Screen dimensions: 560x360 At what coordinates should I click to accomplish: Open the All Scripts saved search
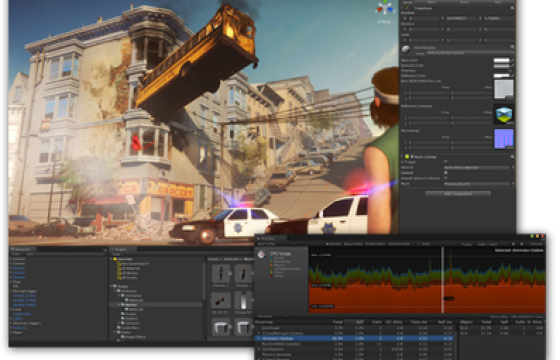pyautogui.click(x=127, y=278)
